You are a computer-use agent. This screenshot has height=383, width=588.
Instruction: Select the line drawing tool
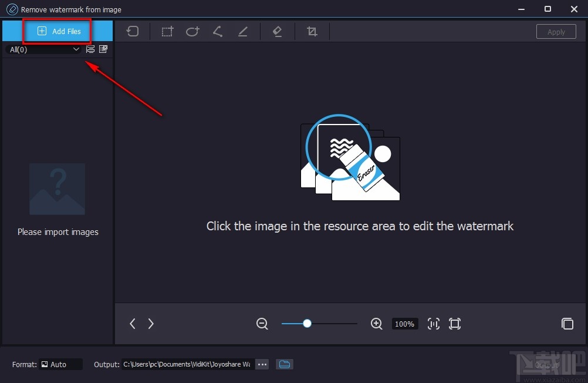pyautogui.click(x=243, y=31)
